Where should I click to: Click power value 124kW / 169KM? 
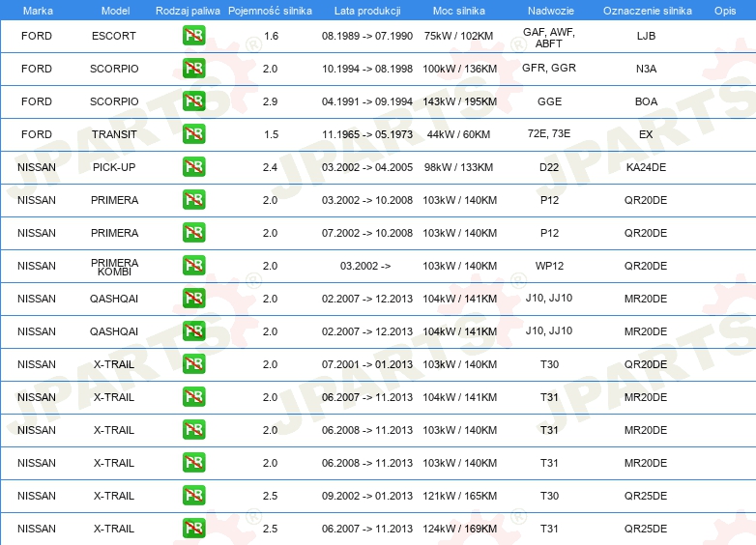[x=459, y=529]
